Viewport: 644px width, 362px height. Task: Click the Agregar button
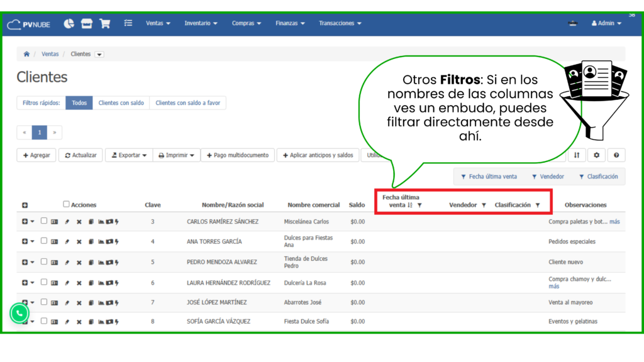[36, 155]
